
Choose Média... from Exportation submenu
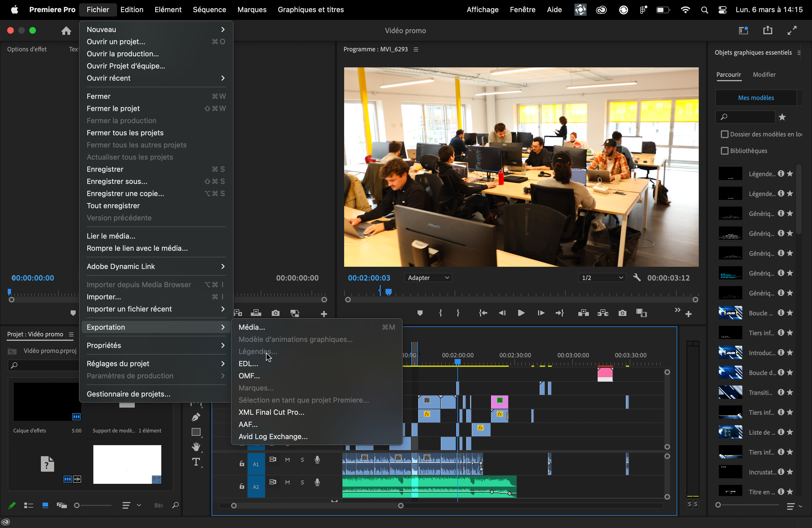coord(252,327)
